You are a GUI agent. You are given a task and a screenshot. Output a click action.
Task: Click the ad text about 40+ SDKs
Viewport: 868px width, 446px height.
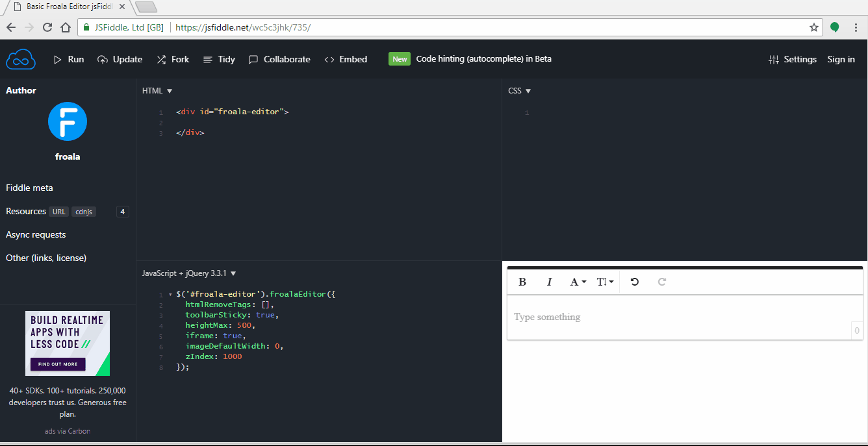(x=68, y=403)
